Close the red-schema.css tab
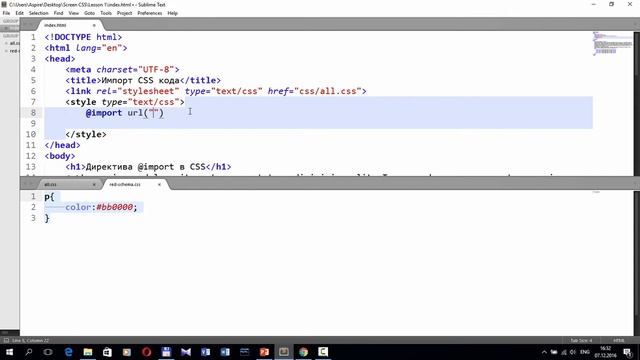The height and width of the screenshot is (360, 640). tap(159, 184)
